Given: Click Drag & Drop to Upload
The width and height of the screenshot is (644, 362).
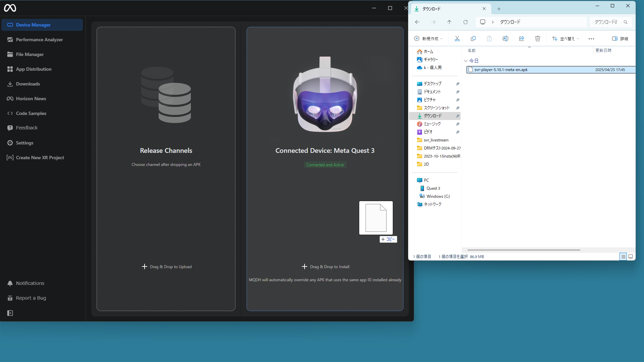Looking at the screenshot, I should point(167,267).
